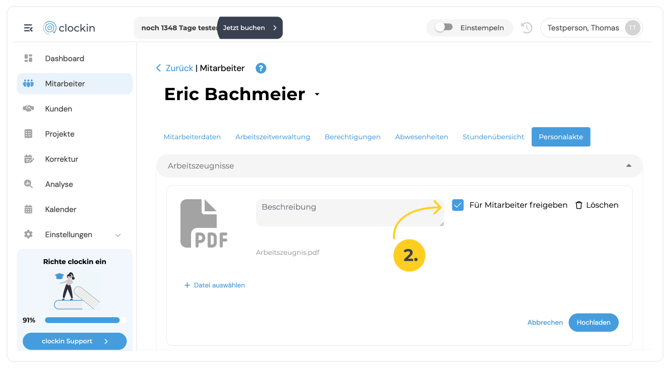670x368 pixels.
Task: Open the Testperson, Thomas user menu
Action: click(591, 28)
